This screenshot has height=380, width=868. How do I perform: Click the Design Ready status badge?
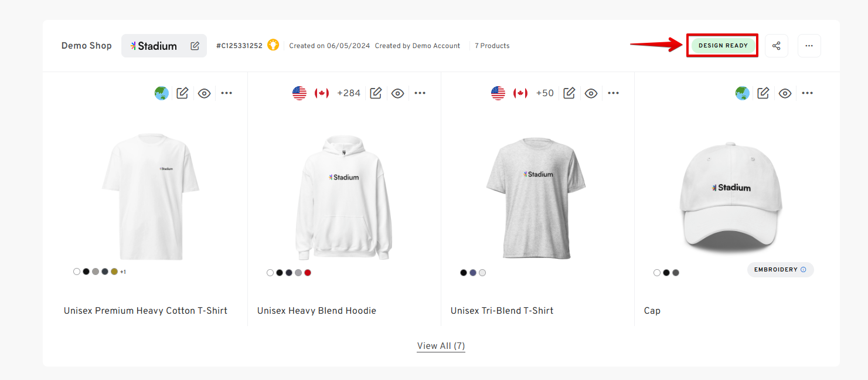[723, 46]
